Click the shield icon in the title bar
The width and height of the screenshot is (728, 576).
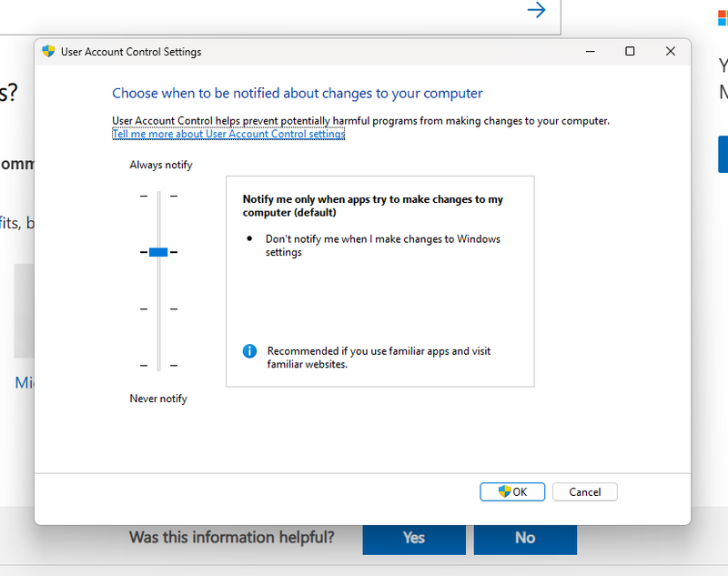[49, 52]
